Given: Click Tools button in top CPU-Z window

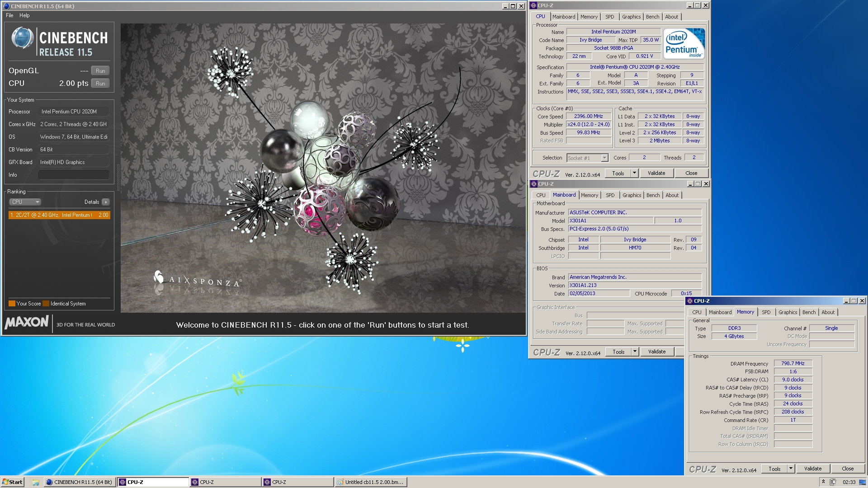Looking at the screenshot, I should (618, 173).
